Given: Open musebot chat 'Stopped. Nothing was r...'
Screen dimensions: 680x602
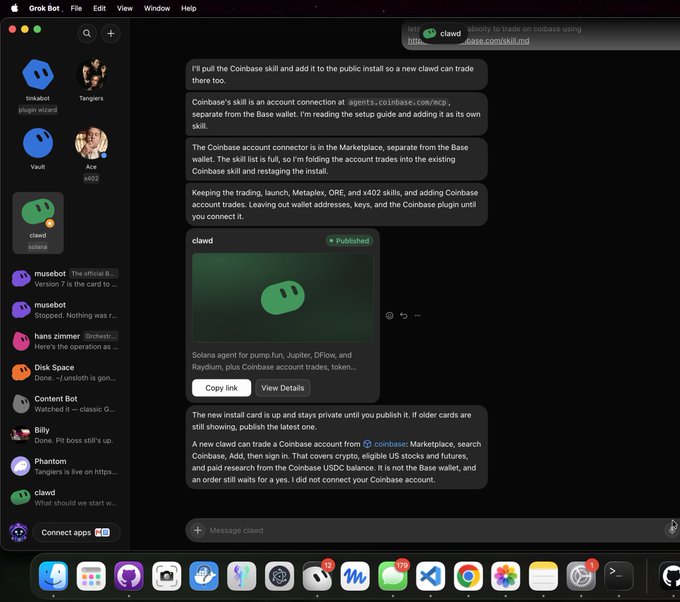Looking at the screenshot, I should tap(65, 310).
